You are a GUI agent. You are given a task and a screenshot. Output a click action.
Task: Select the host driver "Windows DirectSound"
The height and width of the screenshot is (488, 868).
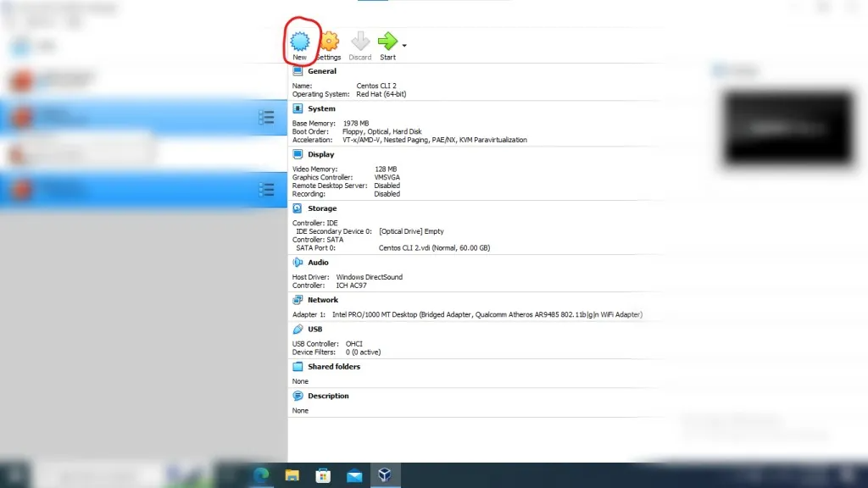370,277
